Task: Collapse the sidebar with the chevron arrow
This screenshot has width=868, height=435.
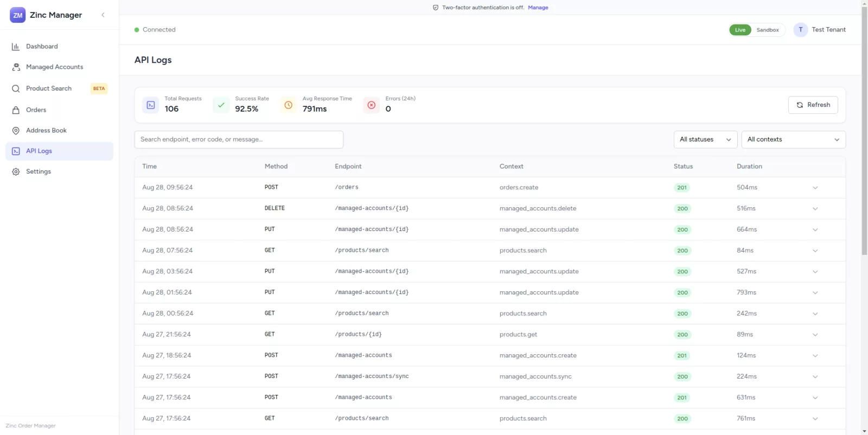Action: tap(103, 15)
